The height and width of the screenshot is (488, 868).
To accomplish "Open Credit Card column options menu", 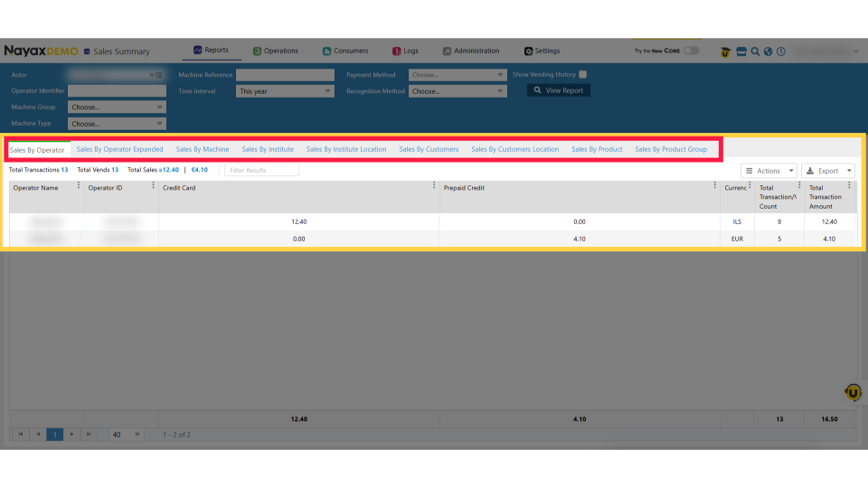I will 434,185.
